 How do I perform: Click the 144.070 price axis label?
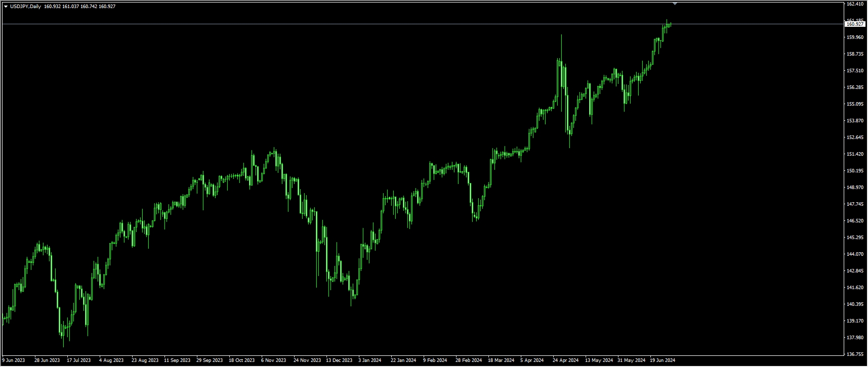point(854,254)
